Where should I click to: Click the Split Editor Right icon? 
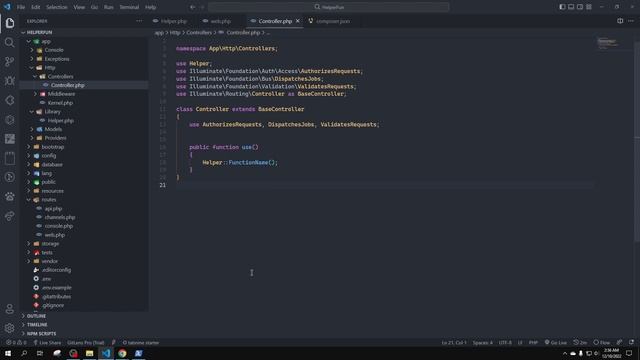(620, 21)
